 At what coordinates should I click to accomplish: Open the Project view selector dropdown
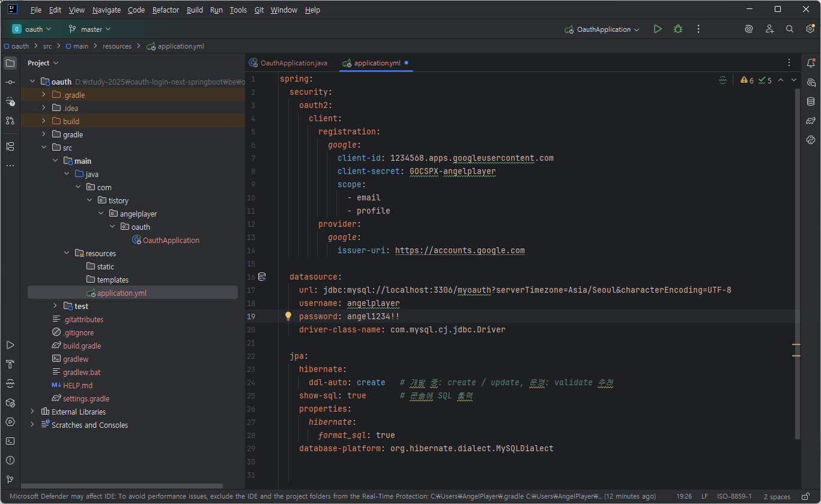tap(43, 63)
